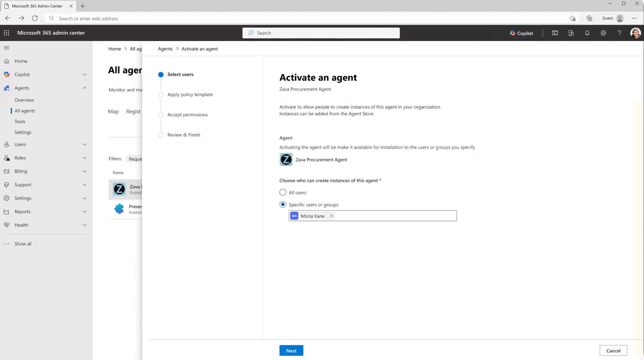The width and height of the screenshot is (644, 360).
Task: Collapse the Agents navigation section
Action: tap(85, 88)
